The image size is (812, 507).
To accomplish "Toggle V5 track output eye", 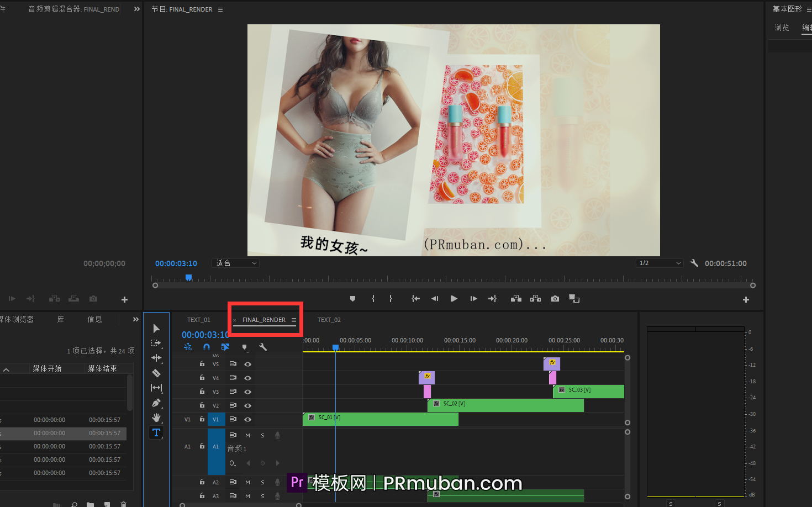I will (248, 364).
